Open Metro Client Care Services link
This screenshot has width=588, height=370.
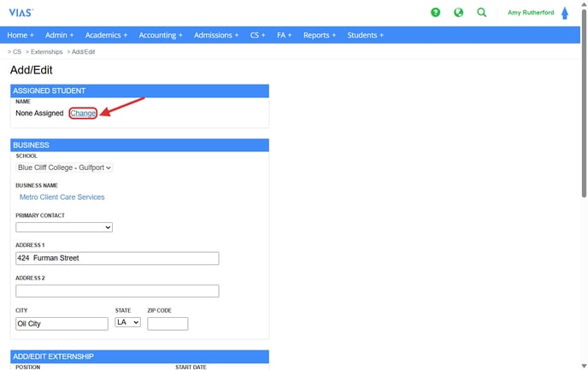coord(62,197)
